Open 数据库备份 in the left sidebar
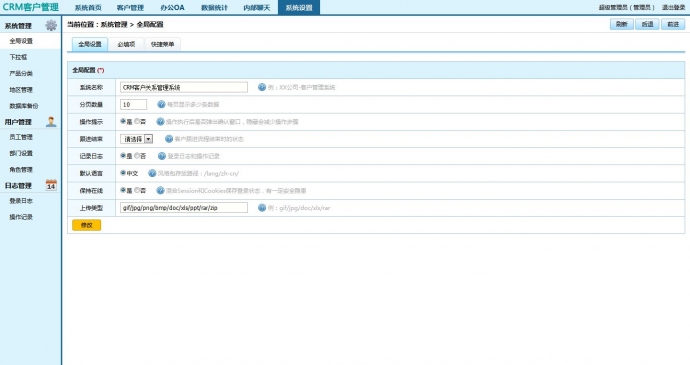Viewport: 690px width, 365px height. pos(24,106)
